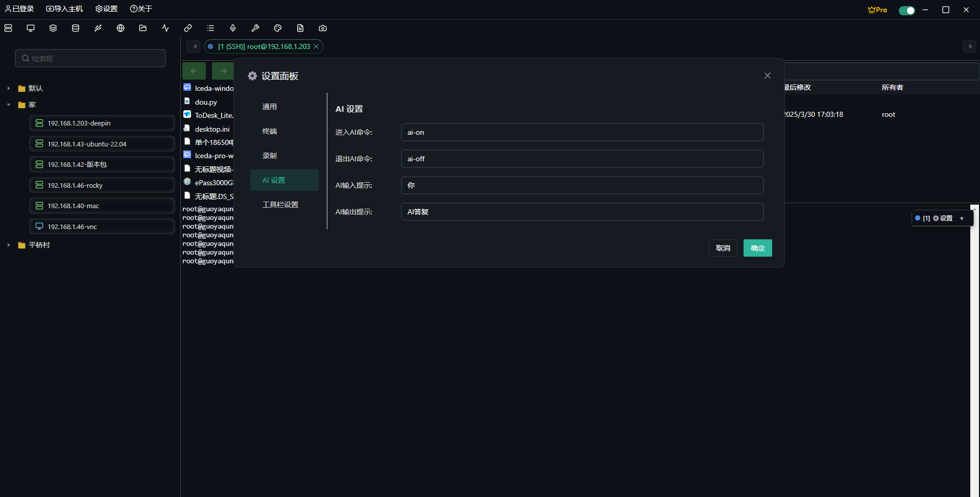Click the database cylinder toolbar icon
Screen dimensions: 980x497
pos(76,28)
